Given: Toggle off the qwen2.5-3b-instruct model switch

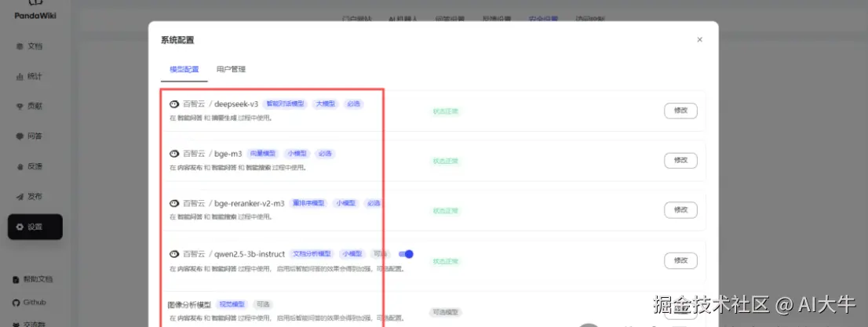Looking at the screenshot, I should click(406, 254).
